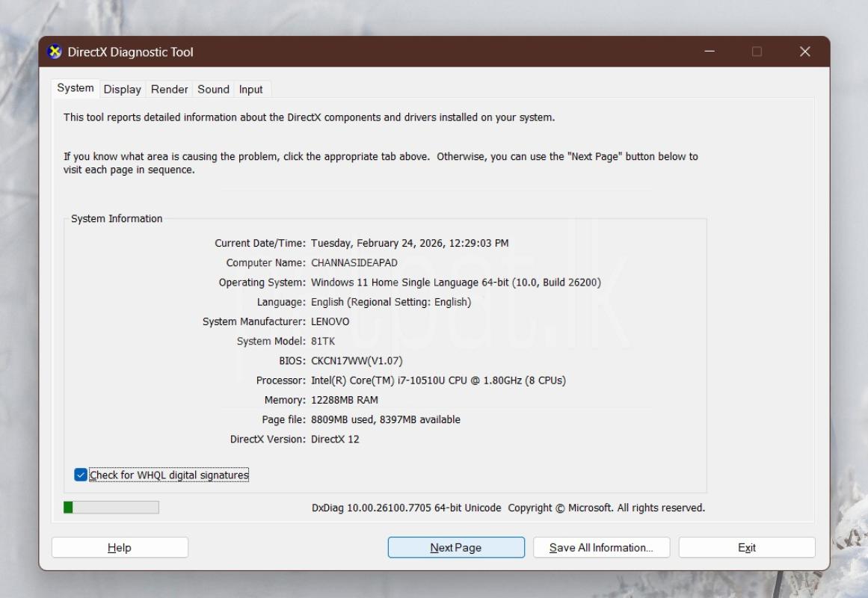The height and width of the screenshot is (598, 868).
Task: Click Save All Information button
Action: coord(601,547)
